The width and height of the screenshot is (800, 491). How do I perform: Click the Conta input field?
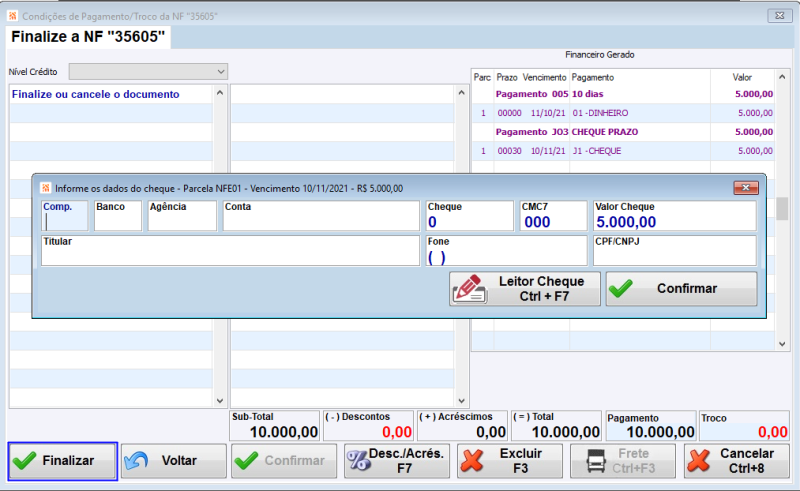[321, 216]
